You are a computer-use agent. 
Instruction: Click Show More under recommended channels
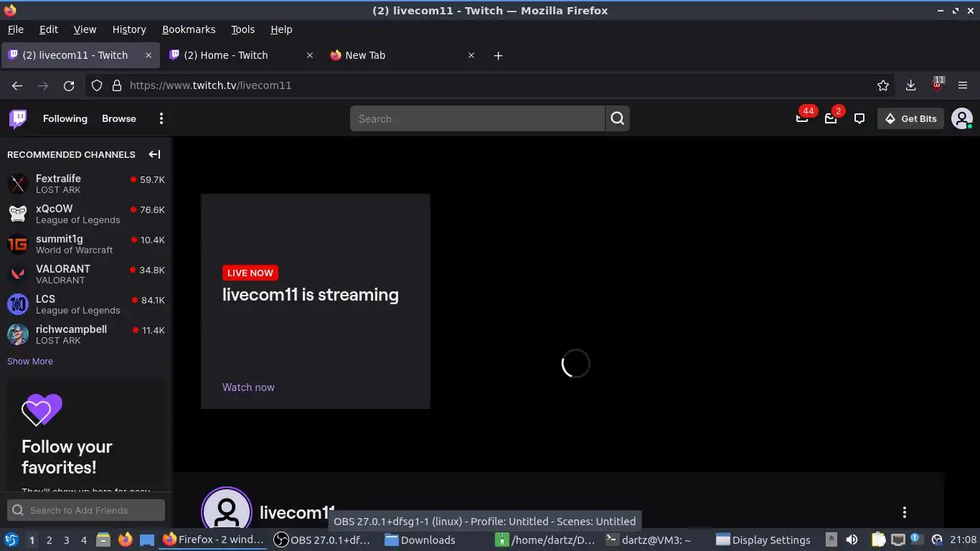tap(30, 361)
